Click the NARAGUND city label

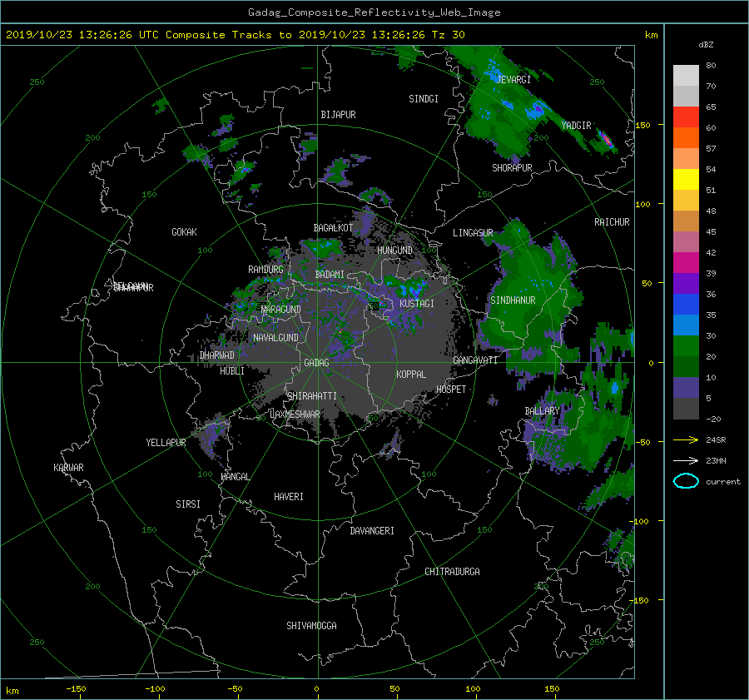click(281, 310)
